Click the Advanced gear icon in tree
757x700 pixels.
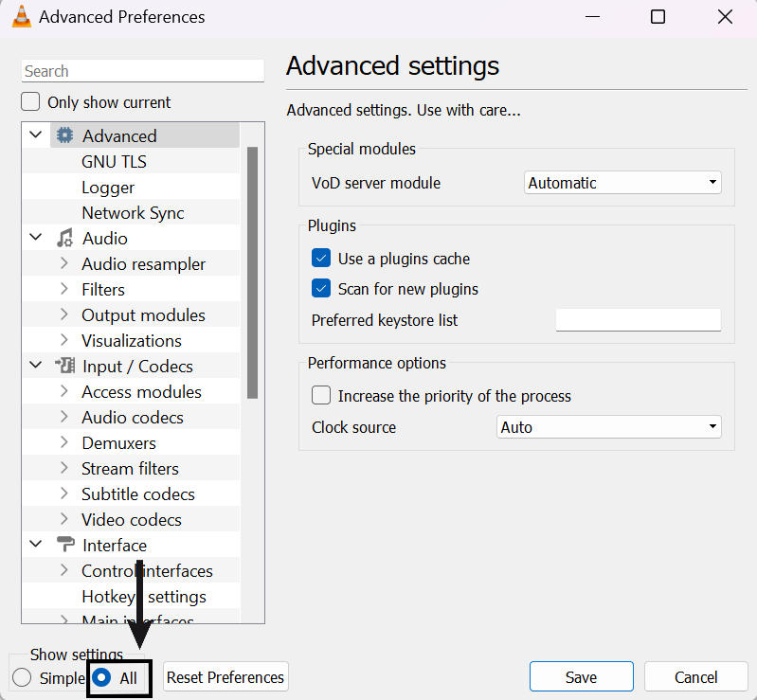pos(64,135)
